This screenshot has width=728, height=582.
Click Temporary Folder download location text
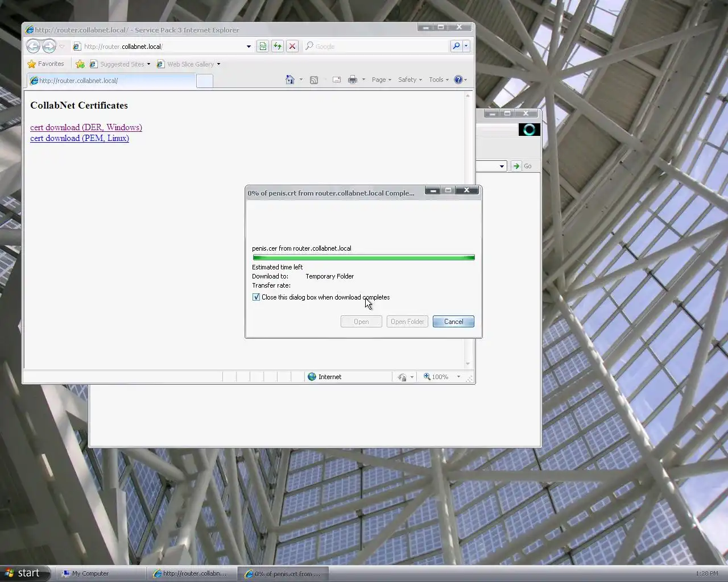[329, 276]
